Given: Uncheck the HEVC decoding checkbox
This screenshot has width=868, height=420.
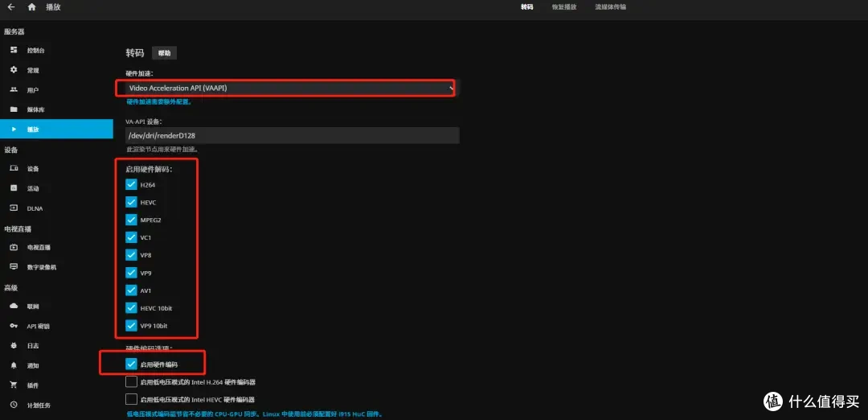Looking at the screenshot, I should [x=131, y=202].
